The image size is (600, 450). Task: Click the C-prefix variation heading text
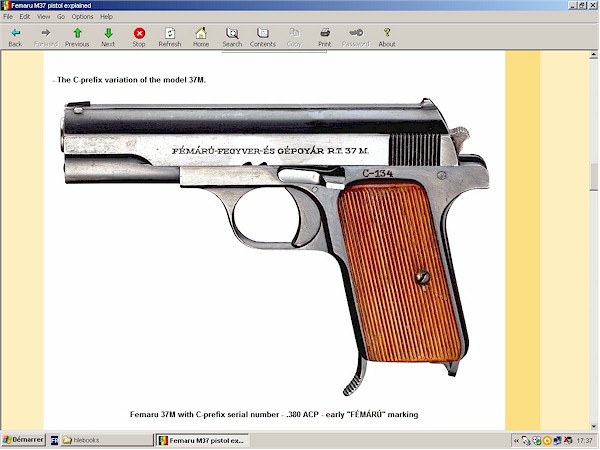129,80
